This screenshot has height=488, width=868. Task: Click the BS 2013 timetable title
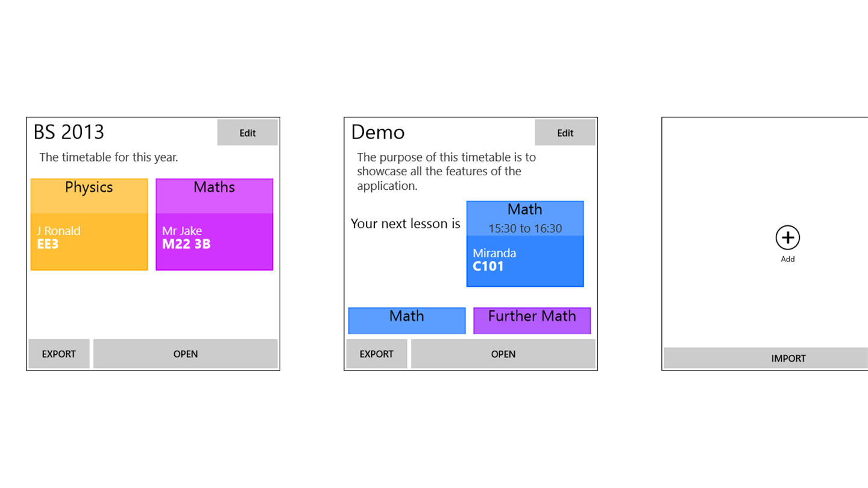pos(69,132)
